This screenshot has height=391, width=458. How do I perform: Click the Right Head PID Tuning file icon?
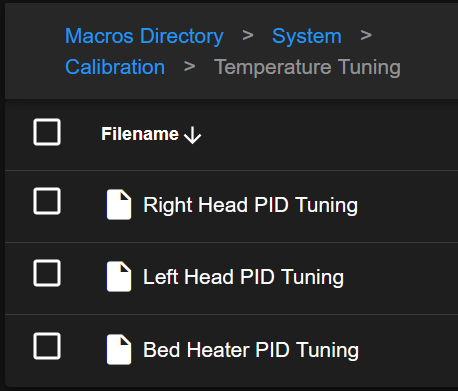point(119,204)
